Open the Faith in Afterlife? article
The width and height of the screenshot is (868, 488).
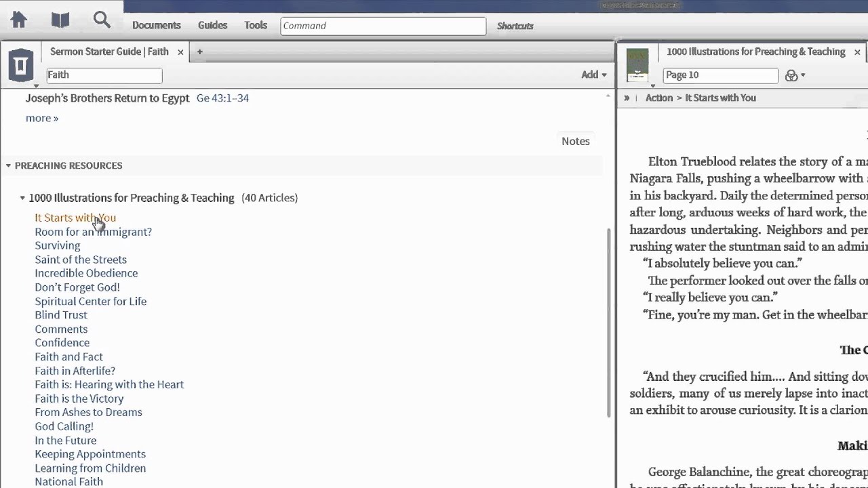(x=75, y=371)
